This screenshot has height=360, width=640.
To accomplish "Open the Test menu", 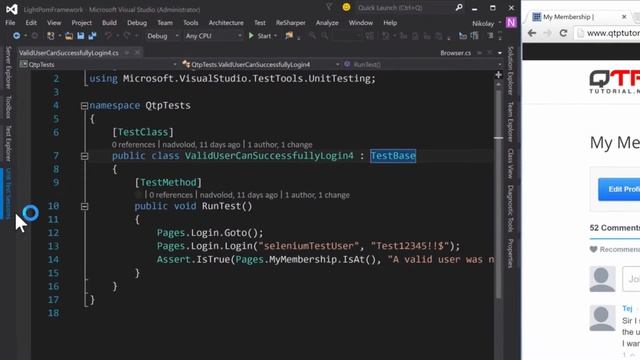I will tap(260, 23).
